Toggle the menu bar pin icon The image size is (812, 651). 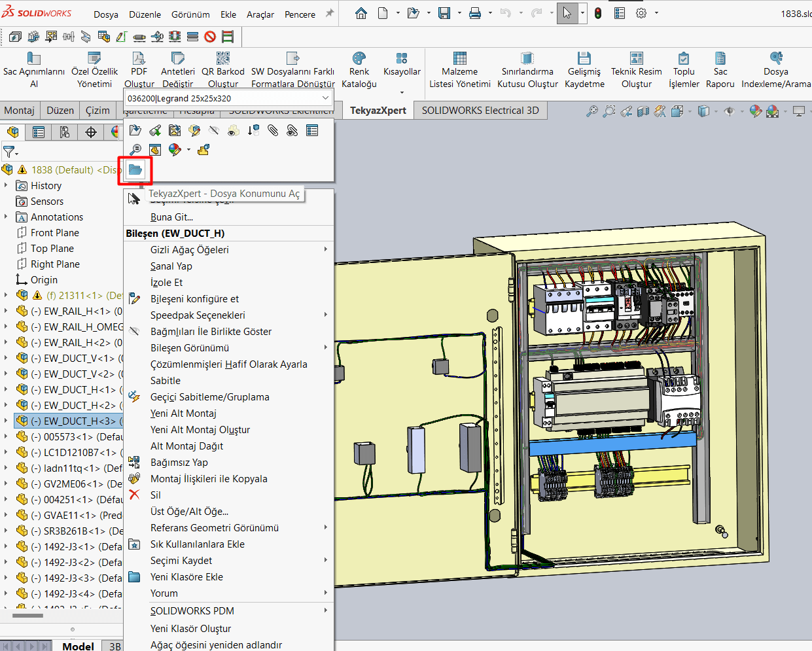pos(330,13)
